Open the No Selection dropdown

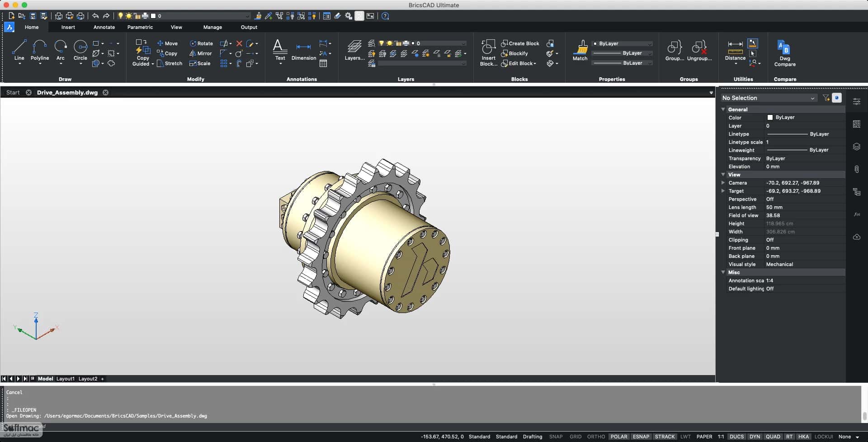(x=769, y=98)
